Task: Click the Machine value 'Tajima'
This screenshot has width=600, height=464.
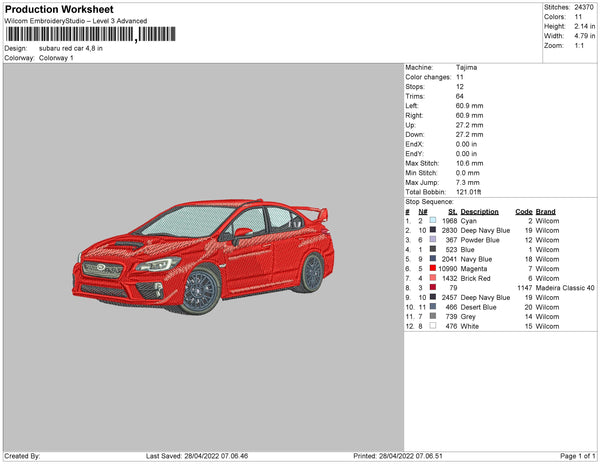Action: point(466,67)
